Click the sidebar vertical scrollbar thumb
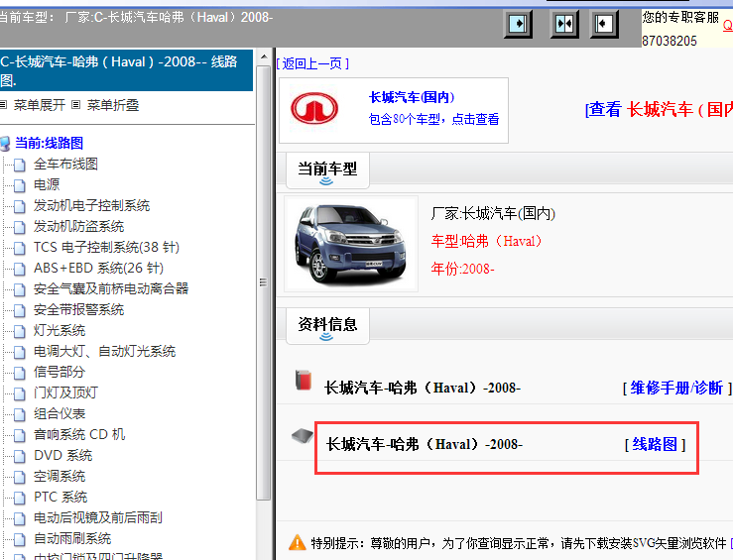 click(264, 282)
